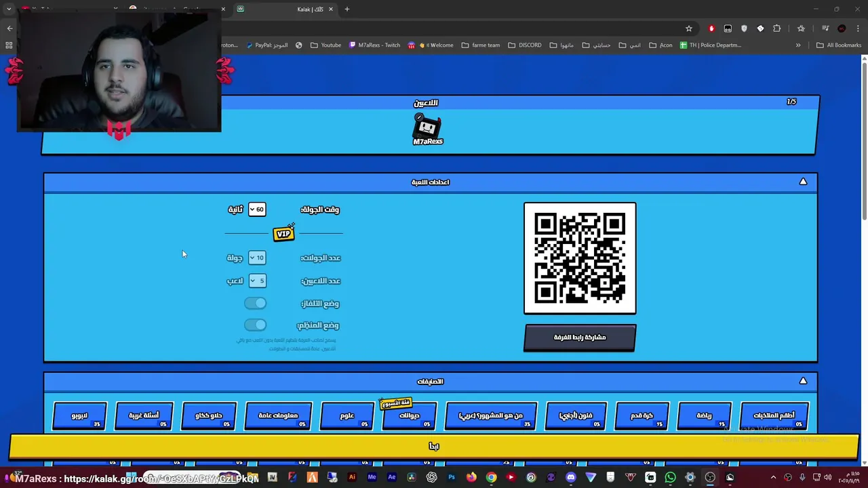Image resolution: width=868 pixels, height=488 pixels.
Task: Select the من هو المشهور؟ (عربي) category
Action: [x=491, y=415]
